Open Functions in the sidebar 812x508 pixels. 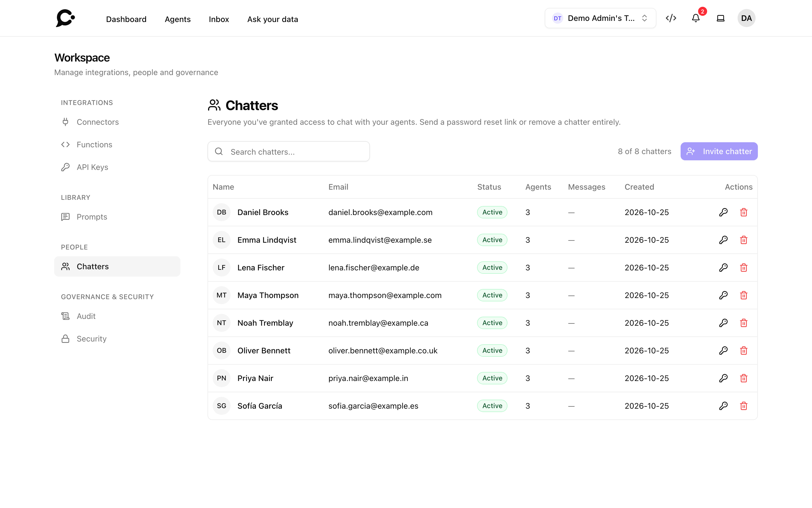click(117, 144)
